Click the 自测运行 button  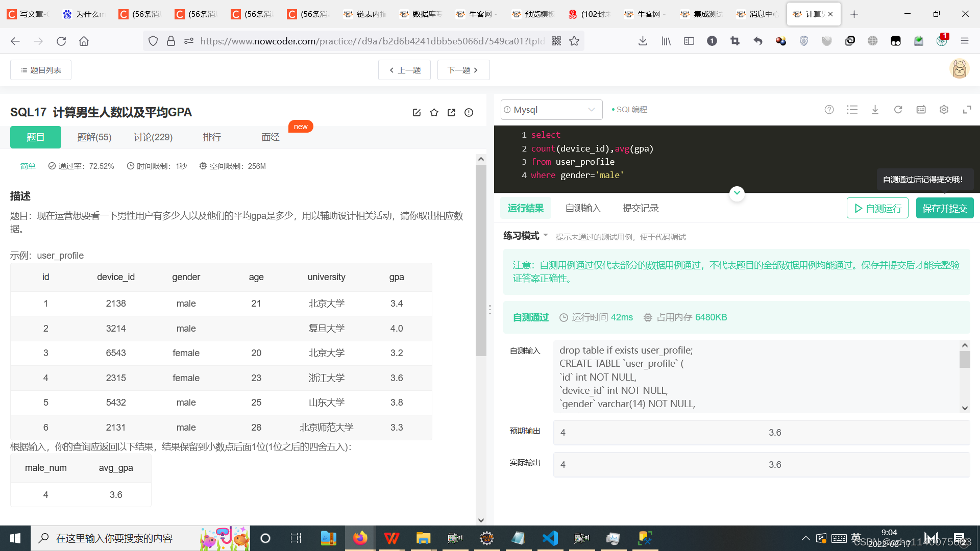877,208
